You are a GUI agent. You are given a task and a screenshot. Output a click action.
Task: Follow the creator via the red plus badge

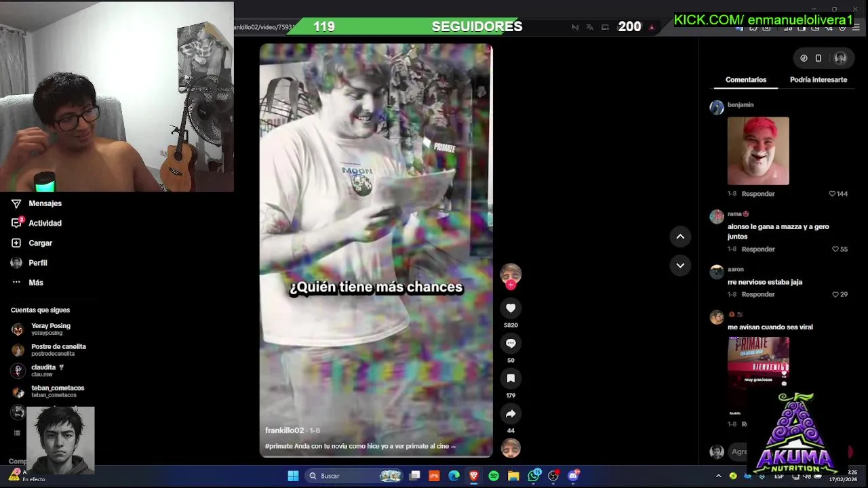(x=511, y=285)
